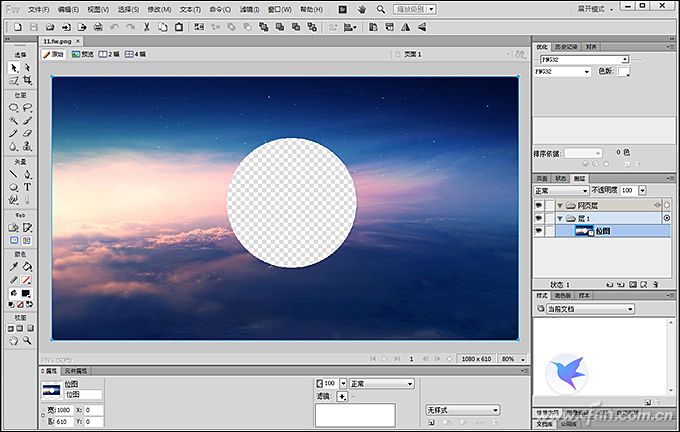Open the 滤镜 menu
680x432 pixels.
249,9
